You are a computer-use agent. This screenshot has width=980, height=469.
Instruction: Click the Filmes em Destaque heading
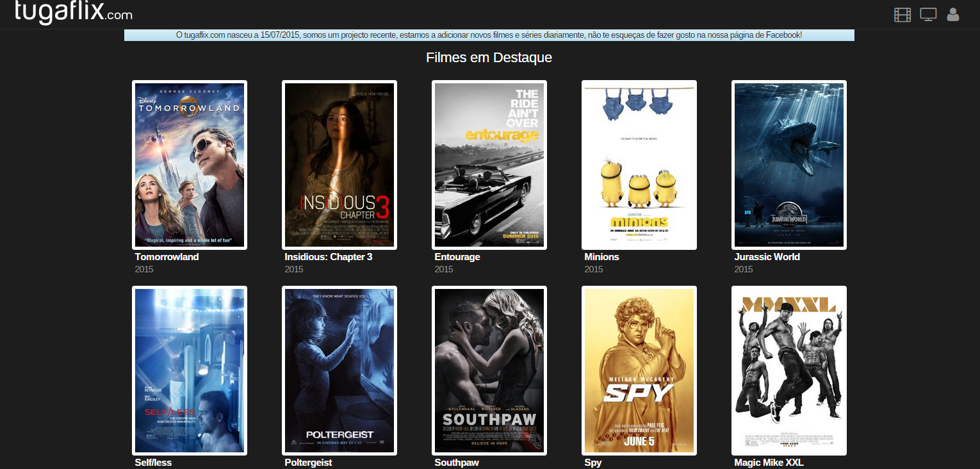tap(489, 58)
